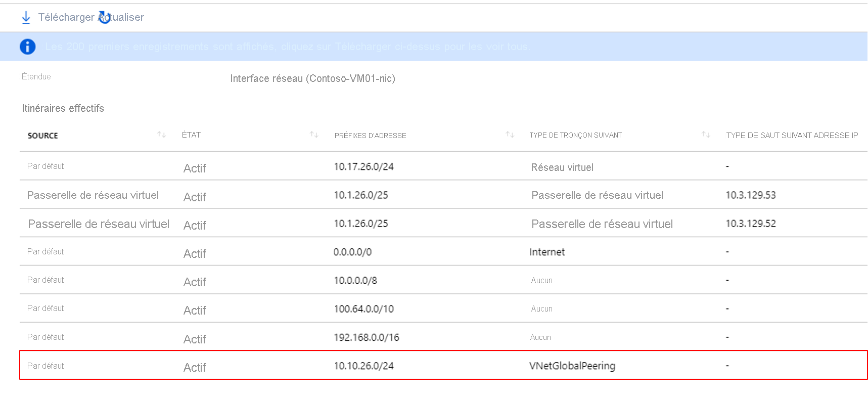This screenshot has height=397, width=868.
Task: Click TYPE DE SAUT SUIVANT ADRESSE IP header
Action: tap(792, 135)
